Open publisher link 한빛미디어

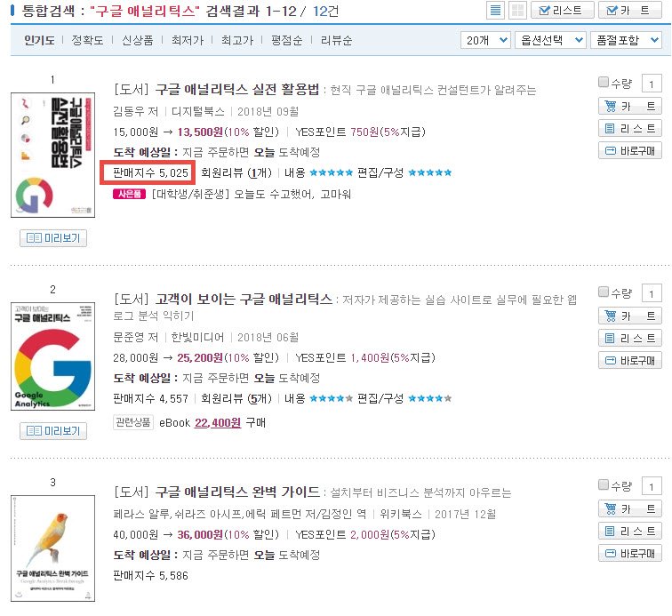(197, 338)
